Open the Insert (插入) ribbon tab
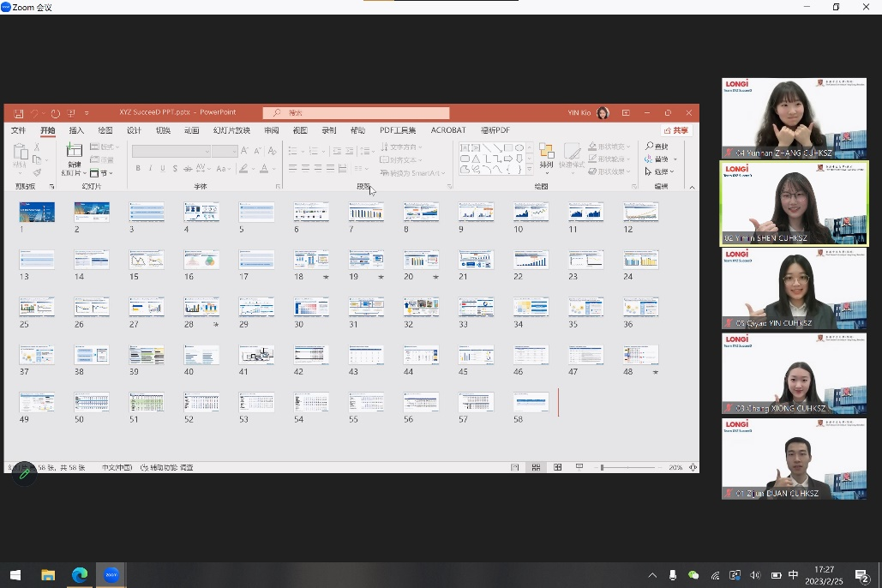Image resolution: width=882 pixels, height=588 pixels. point(76,130)
